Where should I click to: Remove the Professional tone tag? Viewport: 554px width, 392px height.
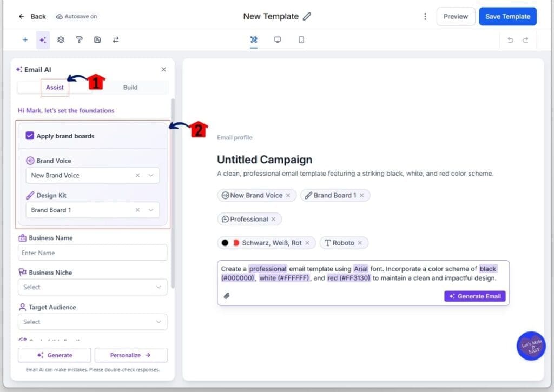tap(274, 219)
